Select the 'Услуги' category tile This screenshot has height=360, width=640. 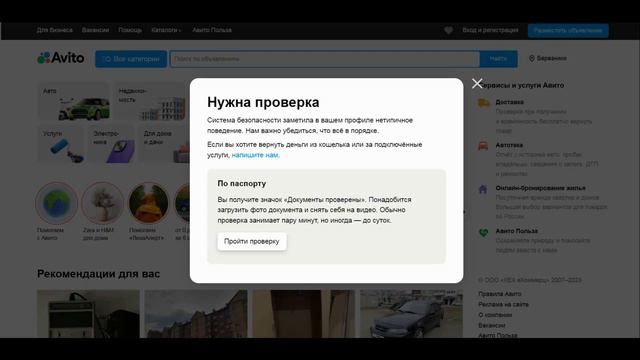[60, 145]
